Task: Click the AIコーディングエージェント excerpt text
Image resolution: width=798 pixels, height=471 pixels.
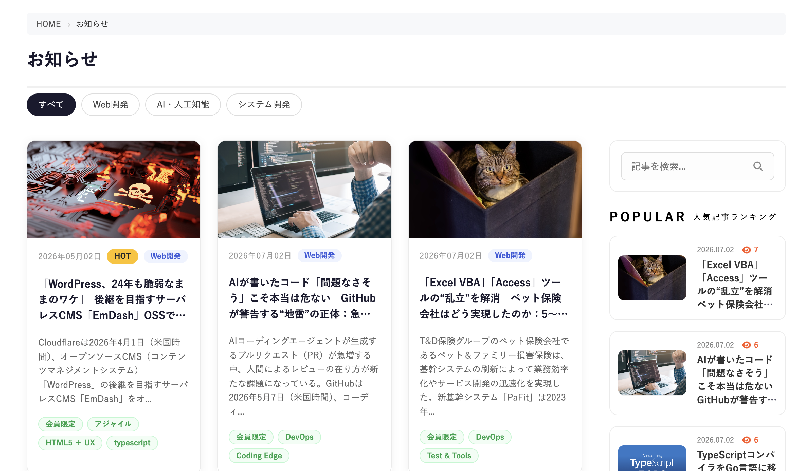Action: (303, 376)
